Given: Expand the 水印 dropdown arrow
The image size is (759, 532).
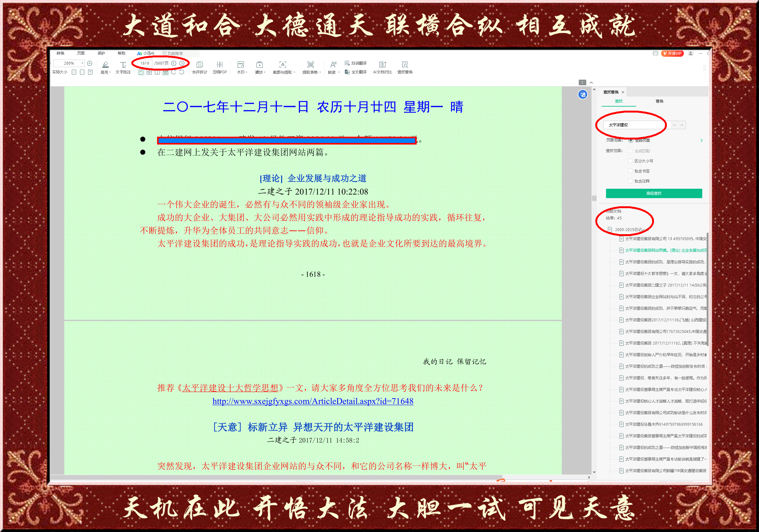Looking at the screenshot, I should pyautogui.click(x=247, y=72).
